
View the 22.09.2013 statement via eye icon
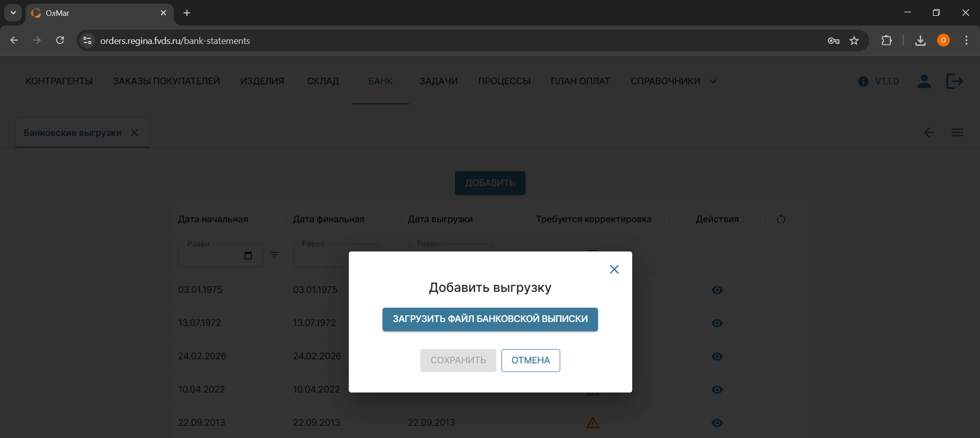717,423
